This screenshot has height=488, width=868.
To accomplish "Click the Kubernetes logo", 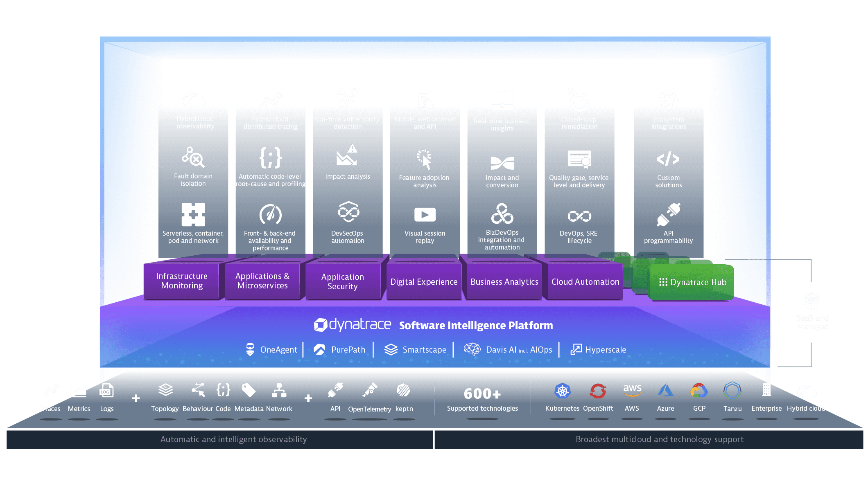I will coord(563,391).
